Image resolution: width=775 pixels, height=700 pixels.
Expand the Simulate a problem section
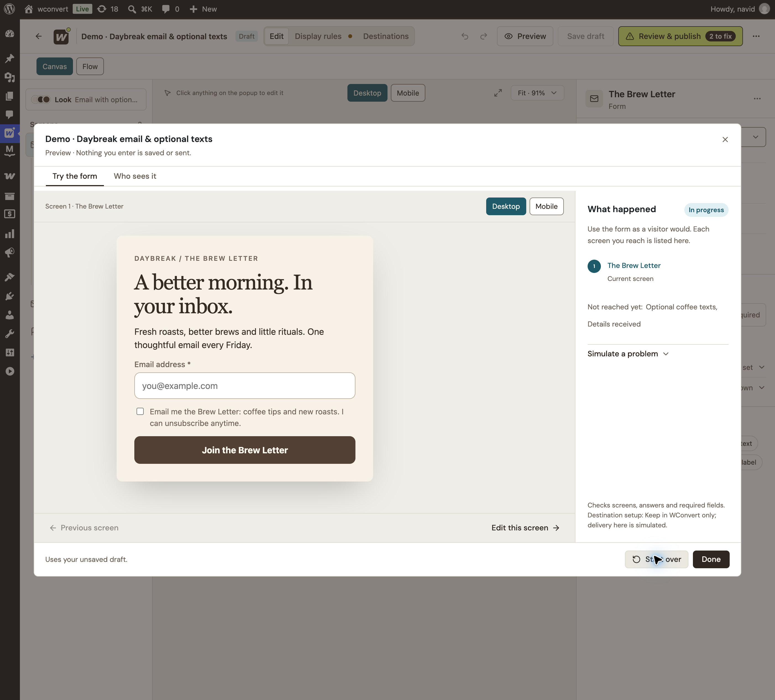(x=628, y=354)
